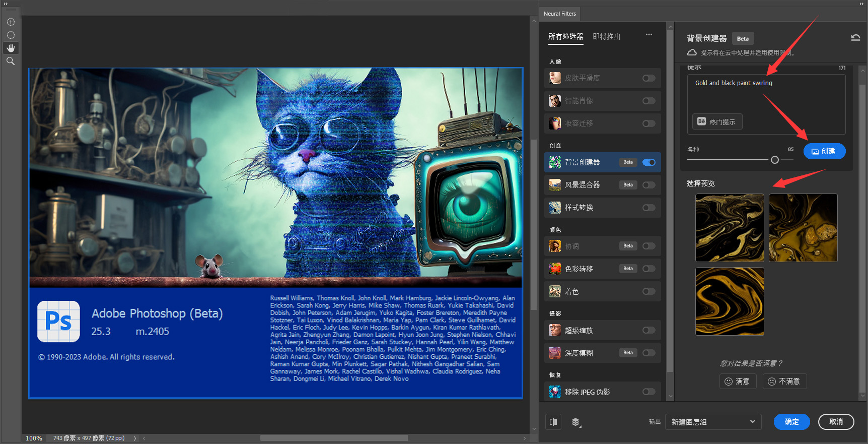Screen dimensions: 868x444
Task: Enable the 超级缩放 toggle
Action: click(649, 330)
